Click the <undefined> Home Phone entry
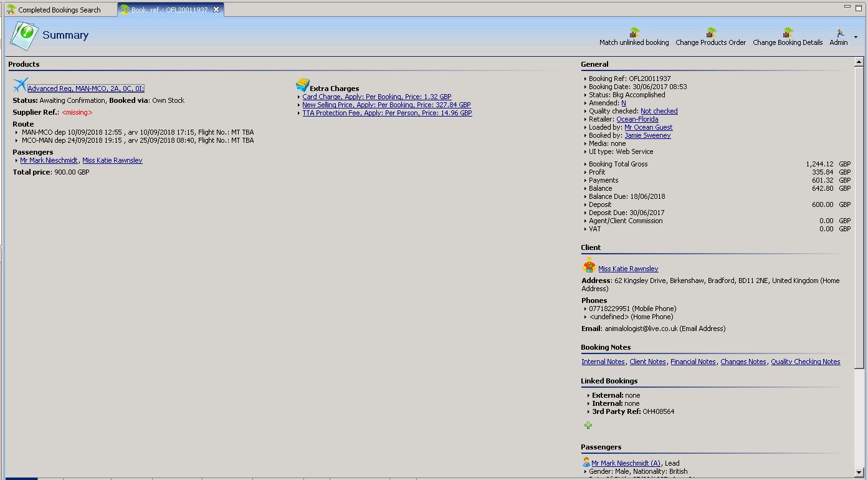Image resolution: width=868 pixels, height=480 pixels. 632,317
